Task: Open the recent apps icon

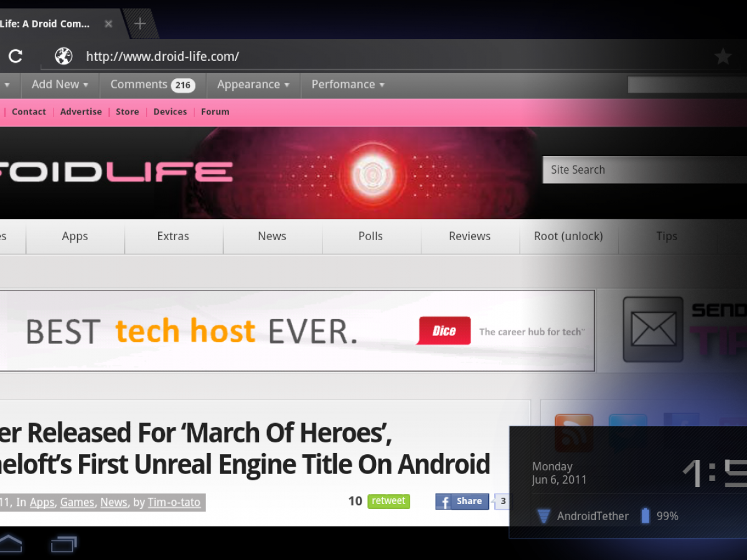Action: coord(63,544)
